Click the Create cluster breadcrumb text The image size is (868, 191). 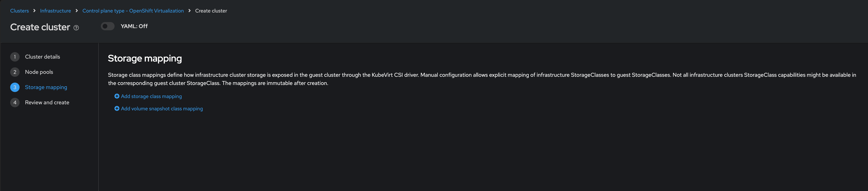click(x=211, y=11)
